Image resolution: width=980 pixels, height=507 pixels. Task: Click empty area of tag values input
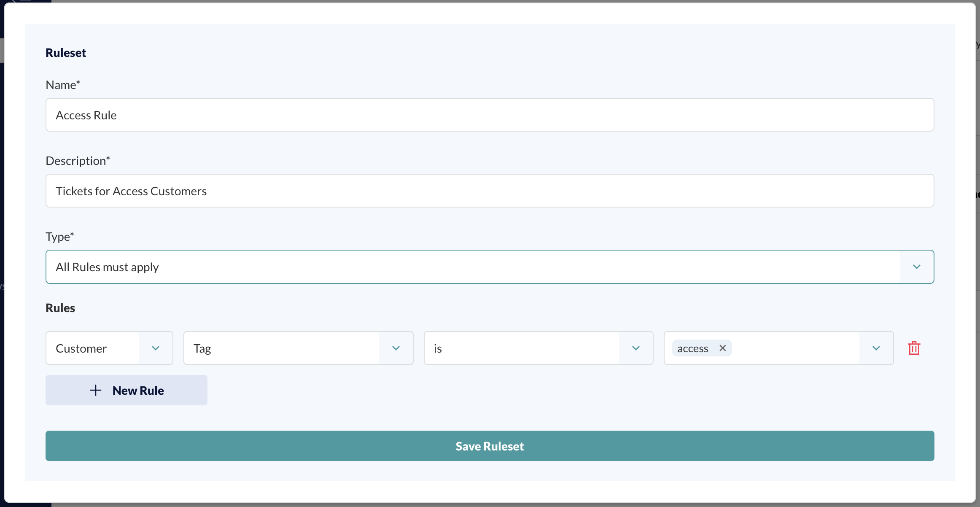795,348
